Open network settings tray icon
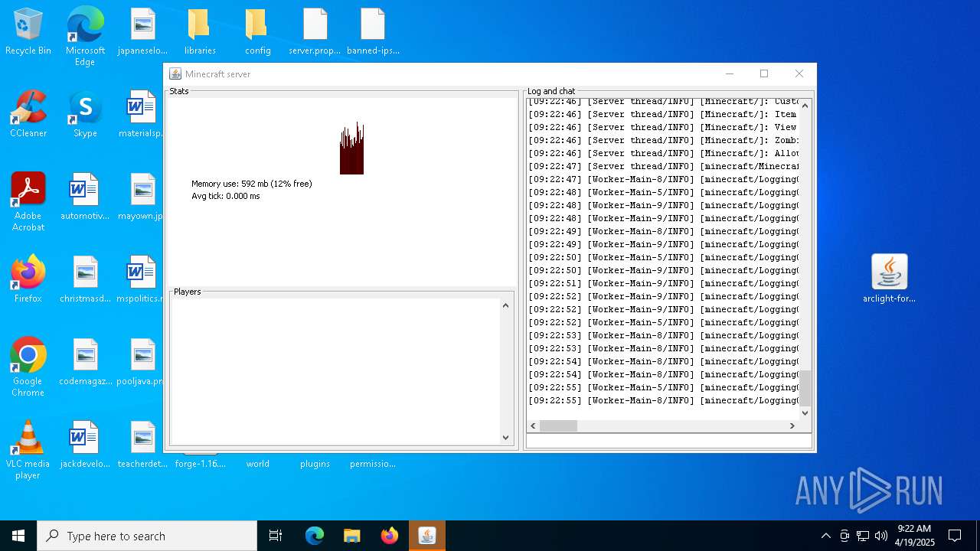 coord(863,536)
